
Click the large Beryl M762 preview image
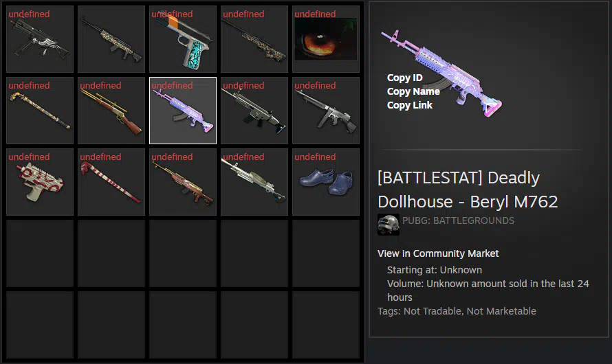coord(442,73)
